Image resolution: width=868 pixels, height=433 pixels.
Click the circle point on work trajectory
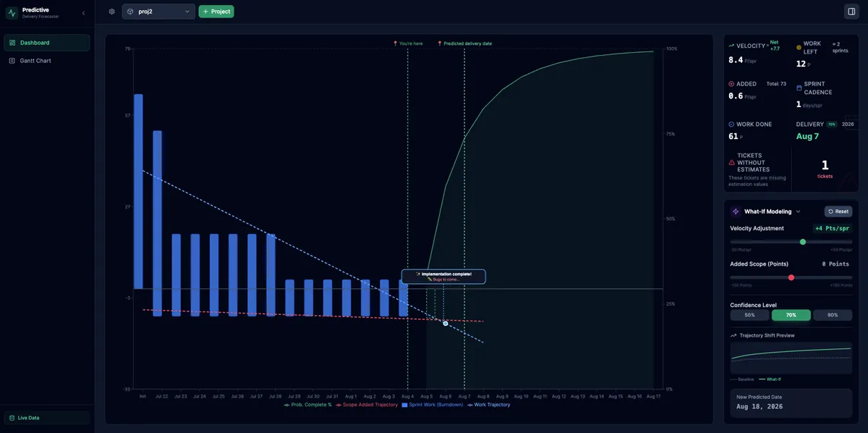point(446,323)
